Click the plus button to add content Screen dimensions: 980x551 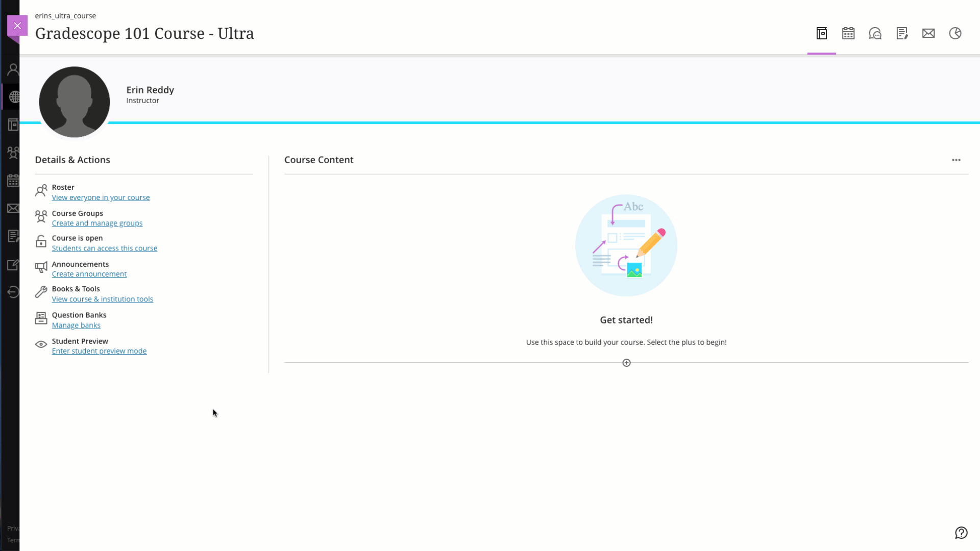coord(626,363)
